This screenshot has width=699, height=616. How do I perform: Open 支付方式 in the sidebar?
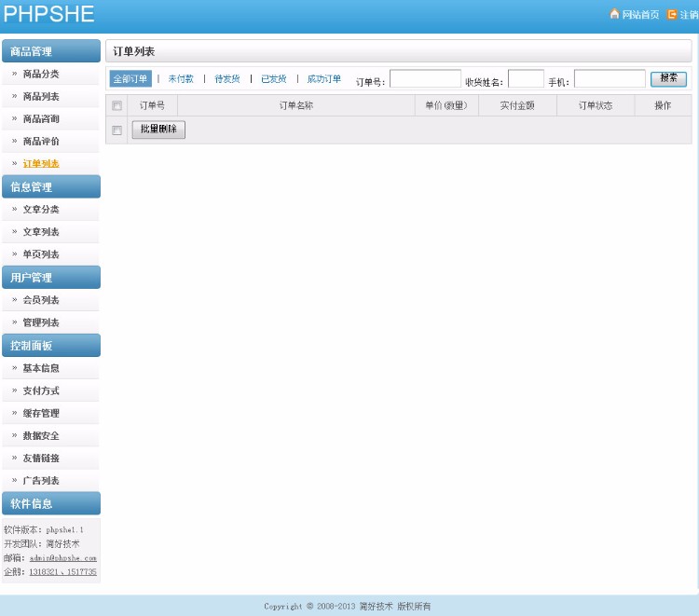coord(41,390)
